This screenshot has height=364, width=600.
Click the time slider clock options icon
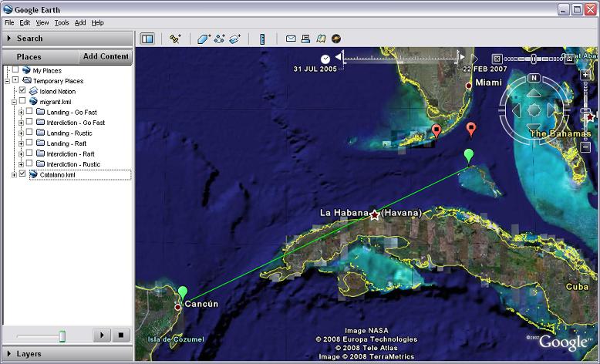pos(325,59)
